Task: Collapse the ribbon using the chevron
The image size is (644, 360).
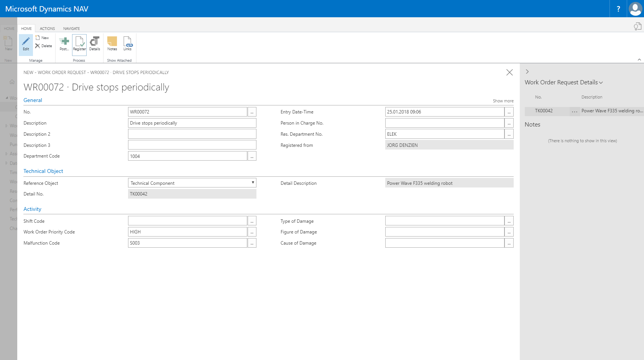Action: (639, 59)
